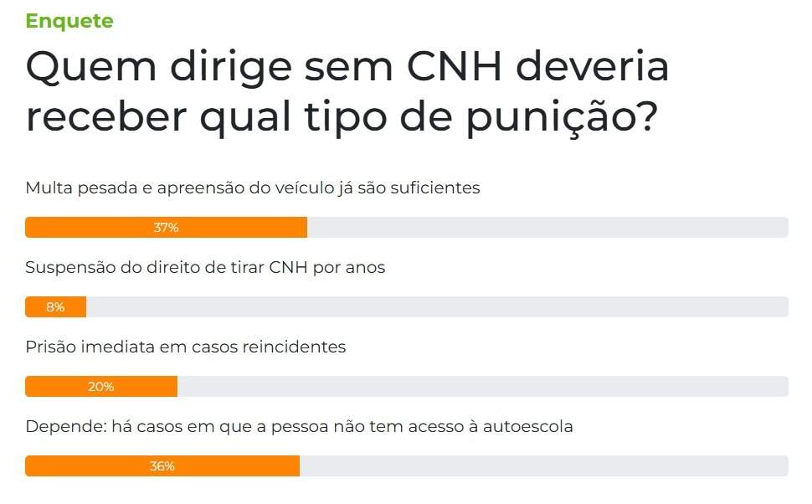Select option 'Multa pesada e apreensão do veículo'
This screenshot has height=504, width=812.
point(253,188)
